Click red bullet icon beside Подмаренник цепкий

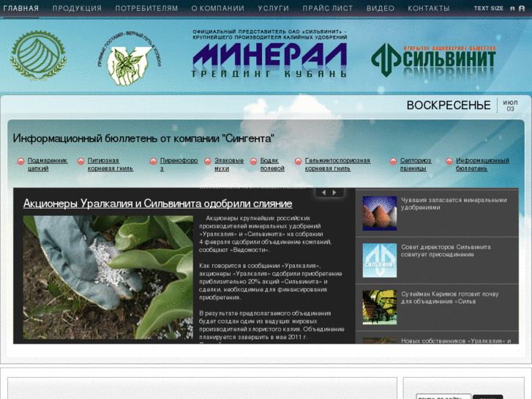(x=20, y=161)
